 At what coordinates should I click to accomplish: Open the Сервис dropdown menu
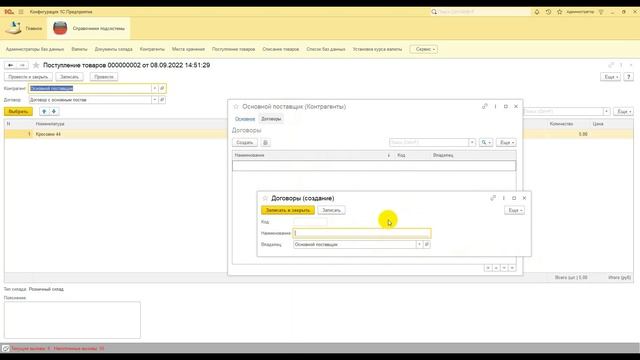(x=424, y=49)
